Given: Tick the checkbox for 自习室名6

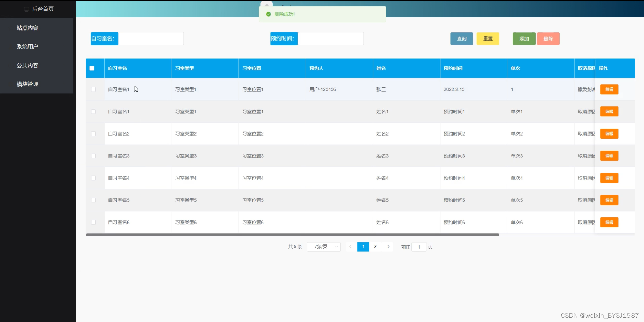Looking at the screenshot, I should [x=93, y=223].
